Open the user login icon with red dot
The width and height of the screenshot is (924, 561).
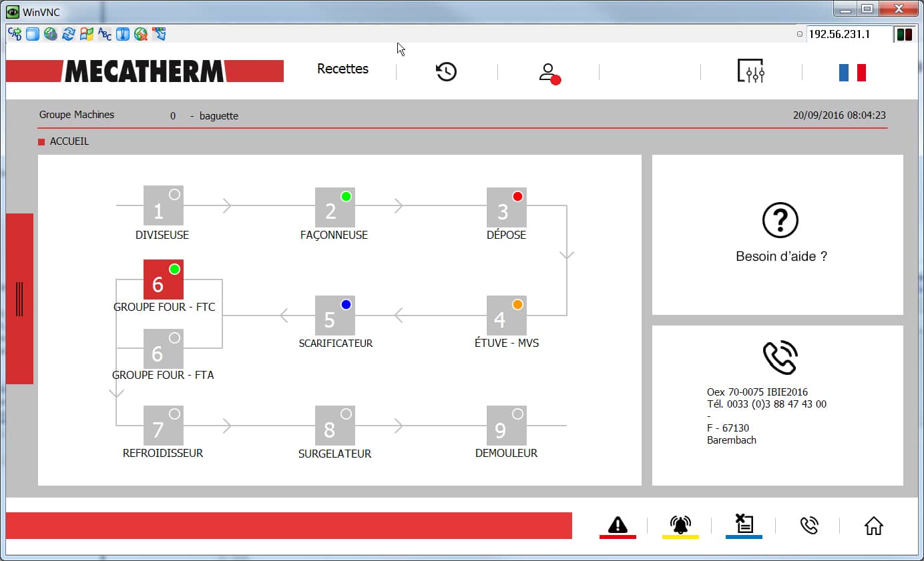coord(549,73)
